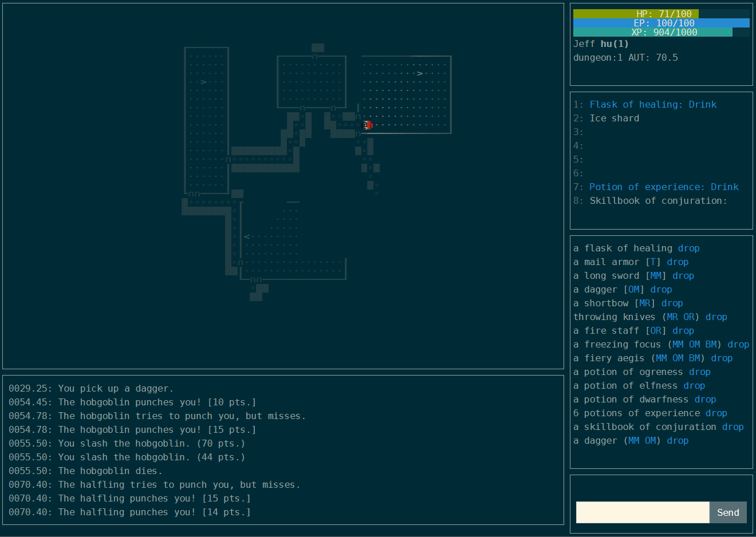Image resolution: width=756 pixels, height=537 pixels.
Task: Click log line 'halfling punches you! [14 pts.]'
Action: (166, 512)
